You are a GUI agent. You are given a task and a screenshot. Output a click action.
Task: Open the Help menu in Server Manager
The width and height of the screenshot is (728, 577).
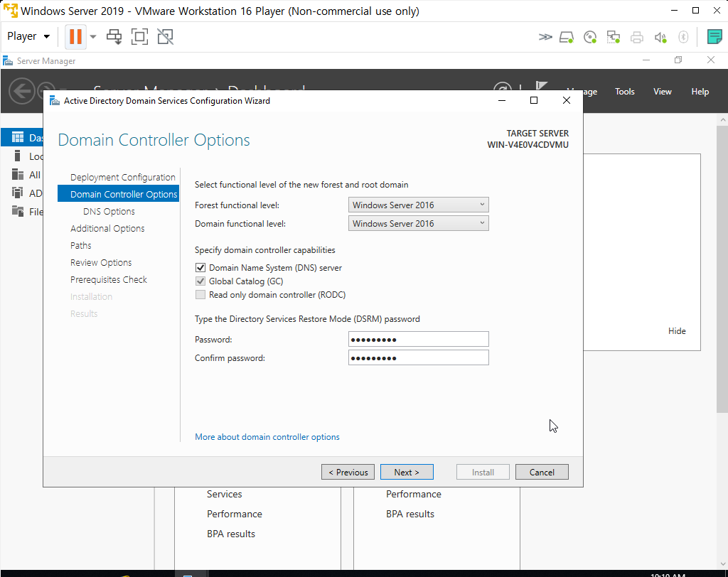[x=700, y=92]
